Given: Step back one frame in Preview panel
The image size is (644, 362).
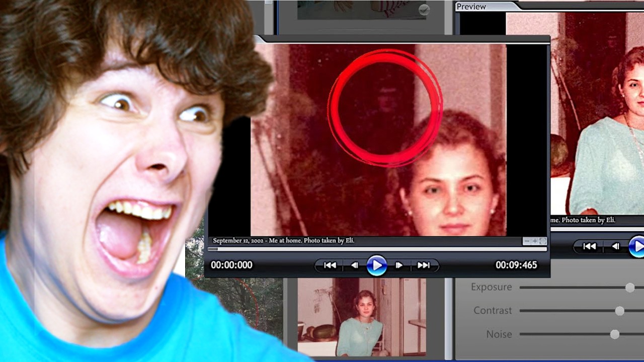Looking at the screenshot, I should (615, 246).
